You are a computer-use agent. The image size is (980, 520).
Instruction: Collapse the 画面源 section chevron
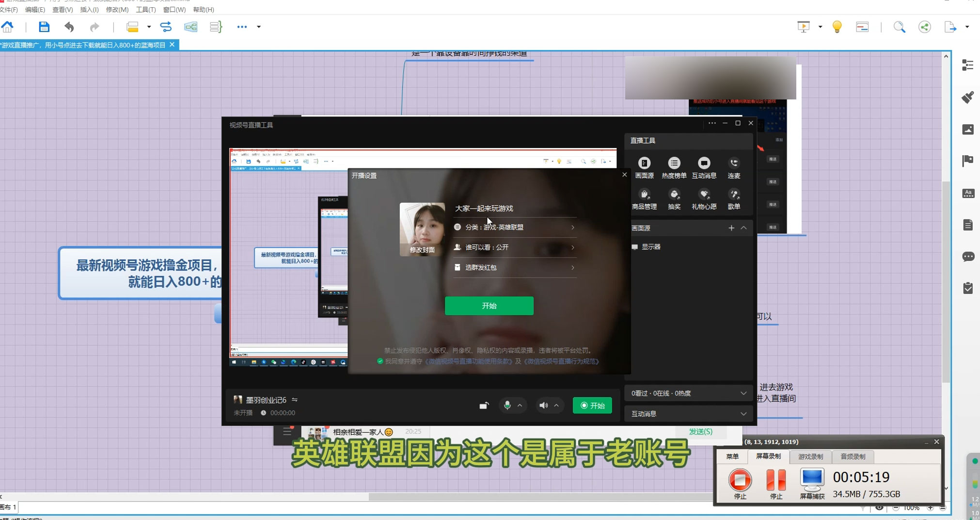(x=743, y=228)
